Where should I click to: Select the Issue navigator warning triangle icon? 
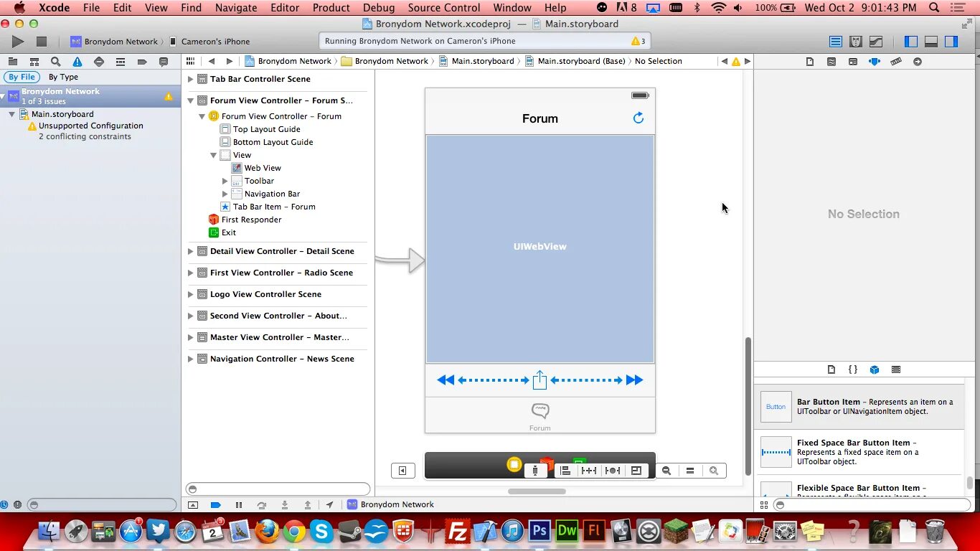[x=77, y=62]
